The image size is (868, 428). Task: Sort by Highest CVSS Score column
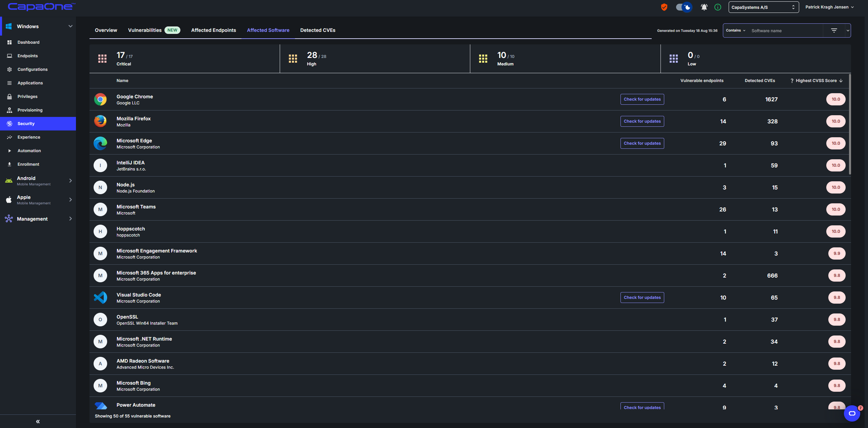click(x=819, y=81)
